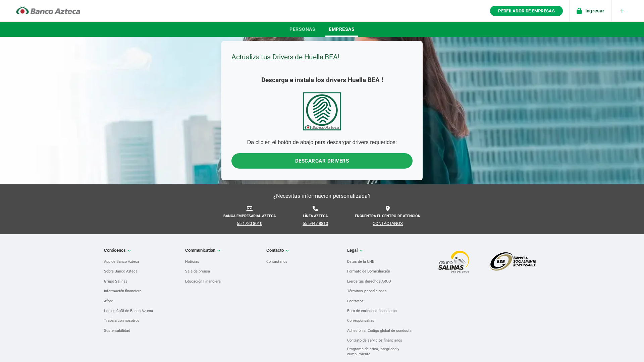This screenshot has width=644, height=362.
Task: Open Contáctanos under Contacto column
Action: tap(277, 262)
